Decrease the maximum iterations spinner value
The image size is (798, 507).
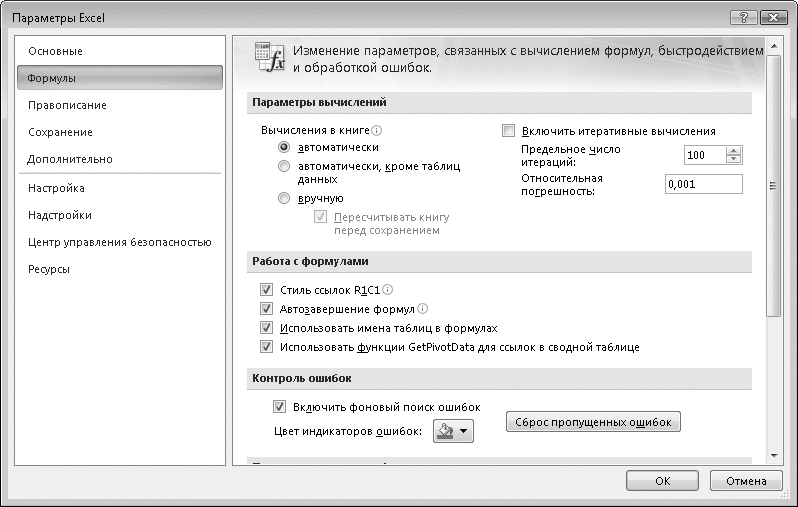click(x=734, y=160)
